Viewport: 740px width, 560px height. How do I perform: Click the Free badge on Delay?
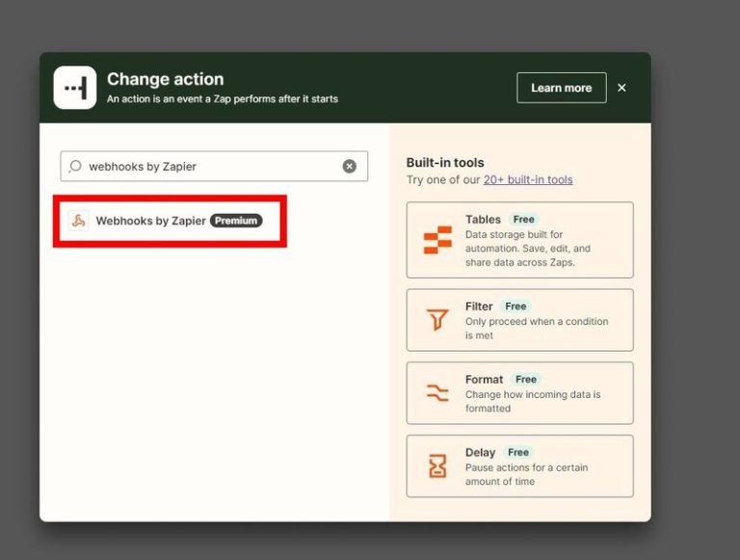click(518, 452)
